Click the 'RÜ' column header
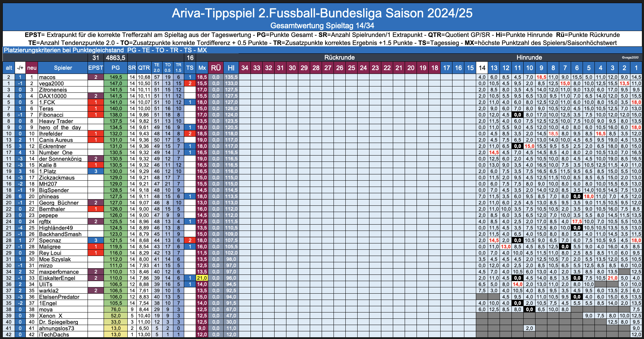644x339 pixels. [216, 68]
